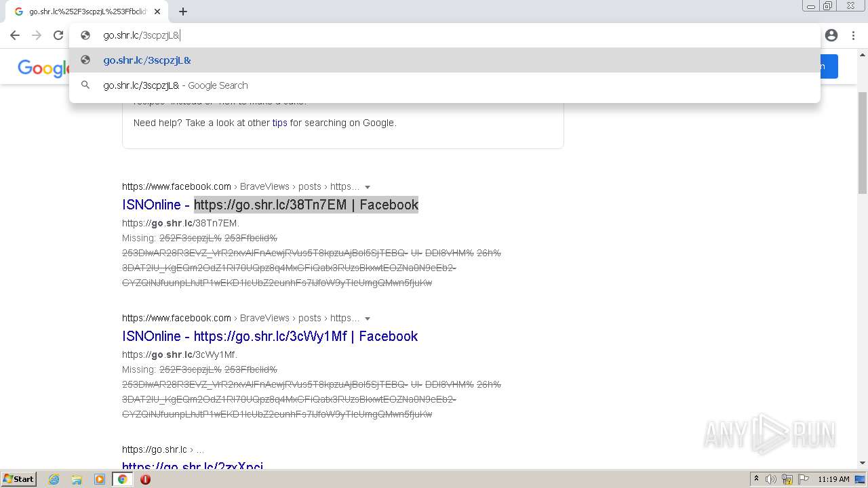Expand dropdown arrow beside first facebook.com result
The image size is (868, 488).
click(x=368, y=187)
